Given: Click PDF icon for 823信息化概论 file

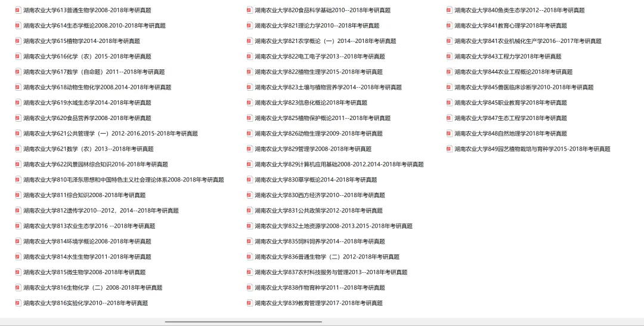Looking at the screenshot, I should pyautogui.click(x=249, y=102).
